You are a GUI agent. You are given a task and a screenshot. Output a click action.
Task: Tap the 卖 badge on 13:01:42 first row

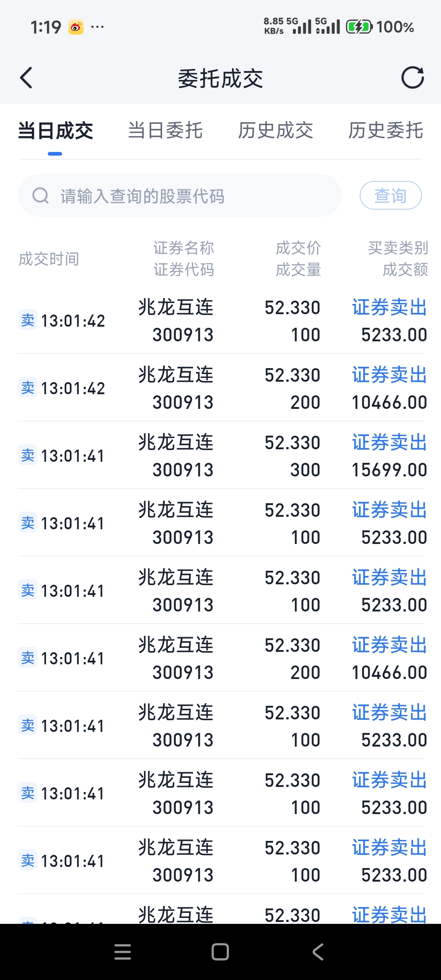click(28, 320)
